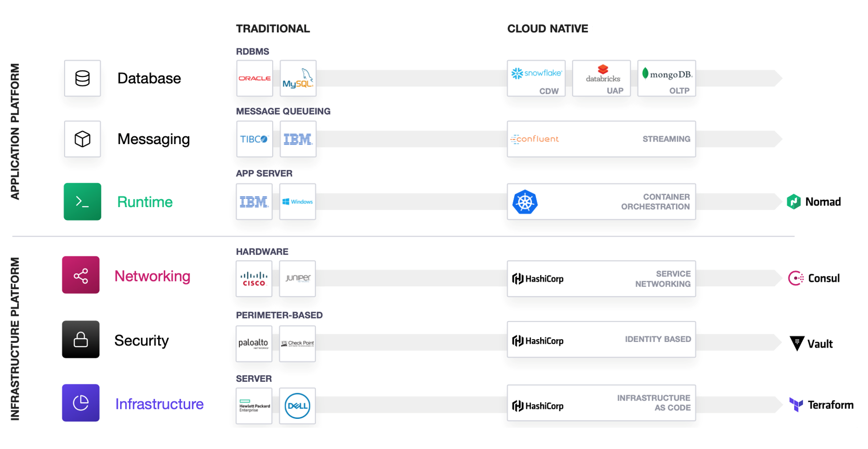Select the Terraform logo icon
Viewport: 868px width, 449px height.
pyautogui.click(x=796, y=405)
